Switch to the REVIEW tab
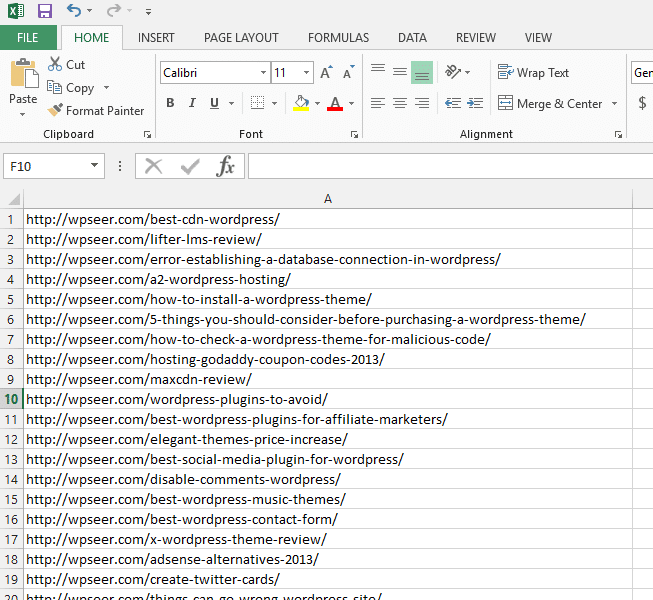The height and width of the screenshot is (600, 653). coord(476,38)
